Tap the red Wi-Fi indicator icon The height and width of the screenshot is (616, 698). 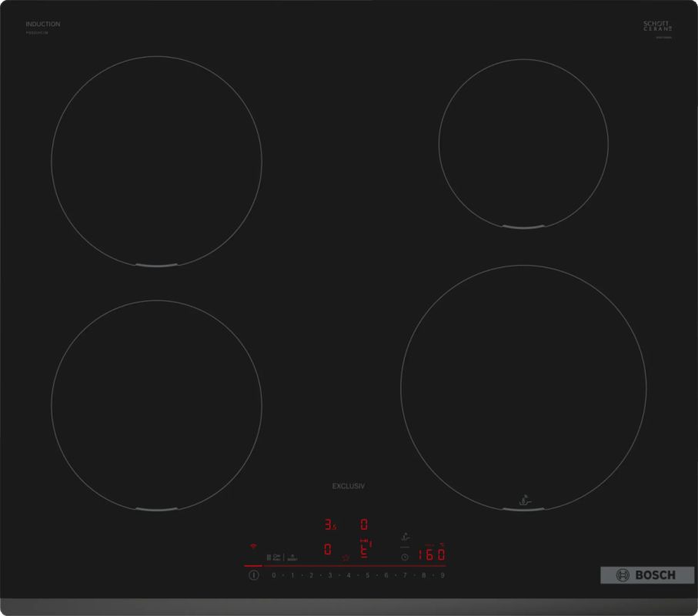(x=253, y=546)
